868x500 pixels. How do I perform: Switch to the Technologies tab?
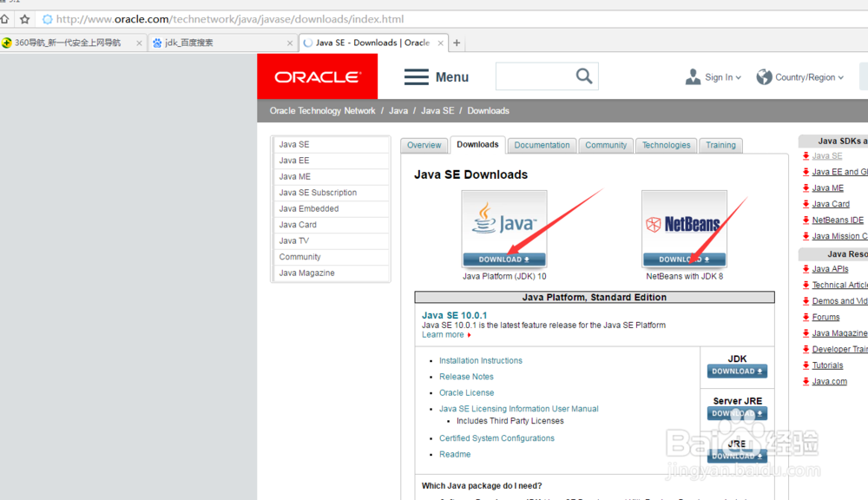[667, 145]
